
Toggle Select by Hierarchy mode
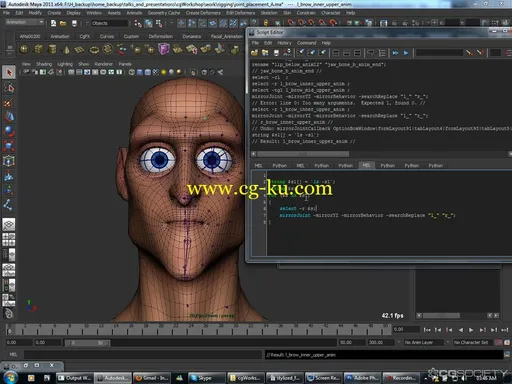pyautogui.click(x=138, y=23)
